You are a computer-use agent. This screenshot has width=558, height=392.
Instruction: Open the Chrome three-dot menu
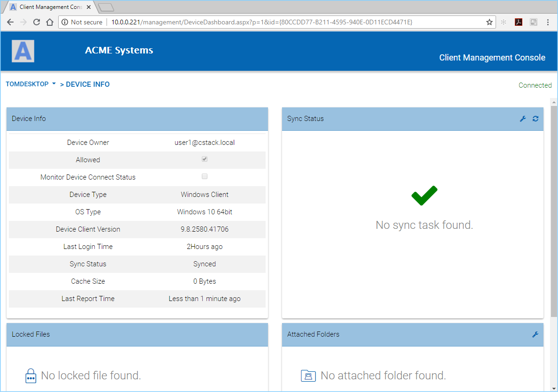coord(548,22)
